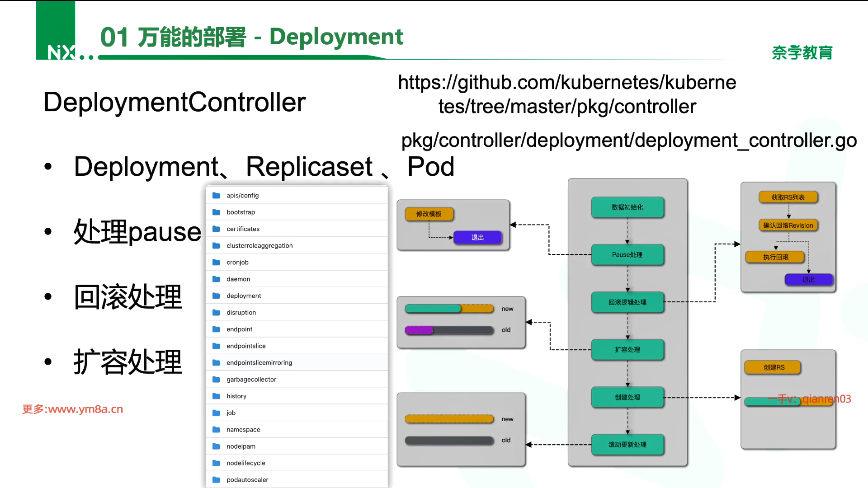Click the folder icon next to deployment
The width and height of the screenshot is (868, 488).
(x=216, y=296)
